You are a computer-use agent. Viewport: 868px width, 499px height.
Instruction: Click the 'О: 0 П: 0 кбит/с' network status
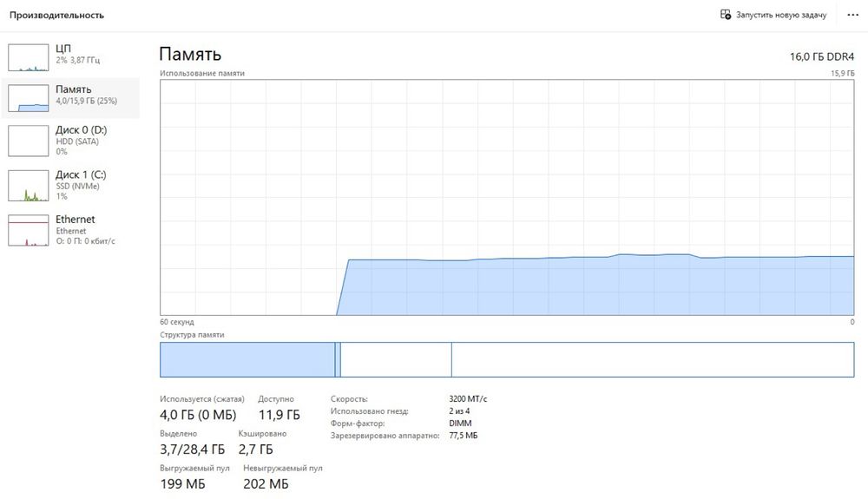85,241
